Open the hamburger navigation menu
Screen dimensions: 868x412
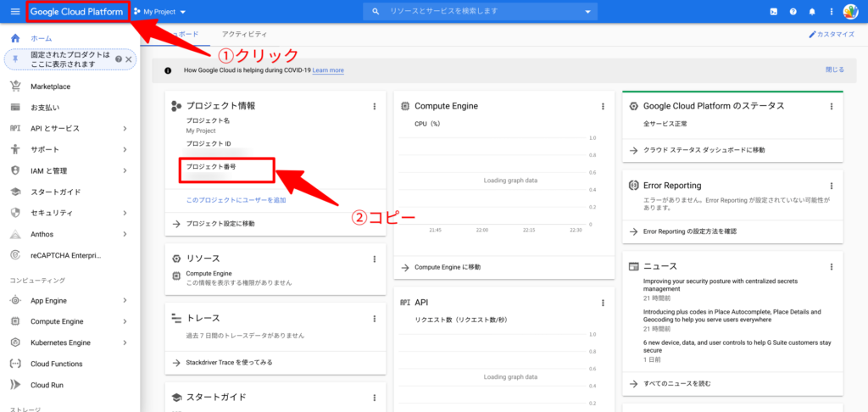15,11
